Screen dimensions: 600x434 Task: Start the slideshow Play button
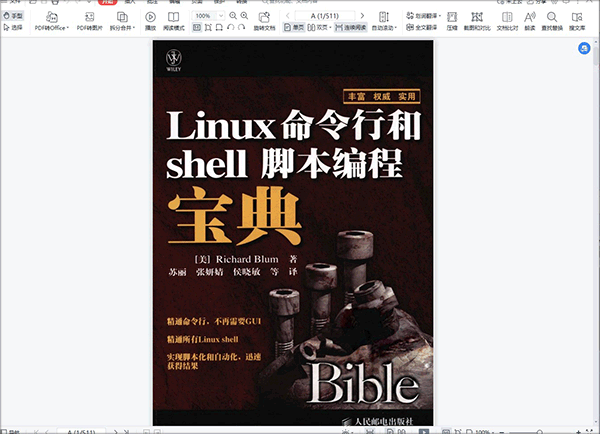point(150,21)
